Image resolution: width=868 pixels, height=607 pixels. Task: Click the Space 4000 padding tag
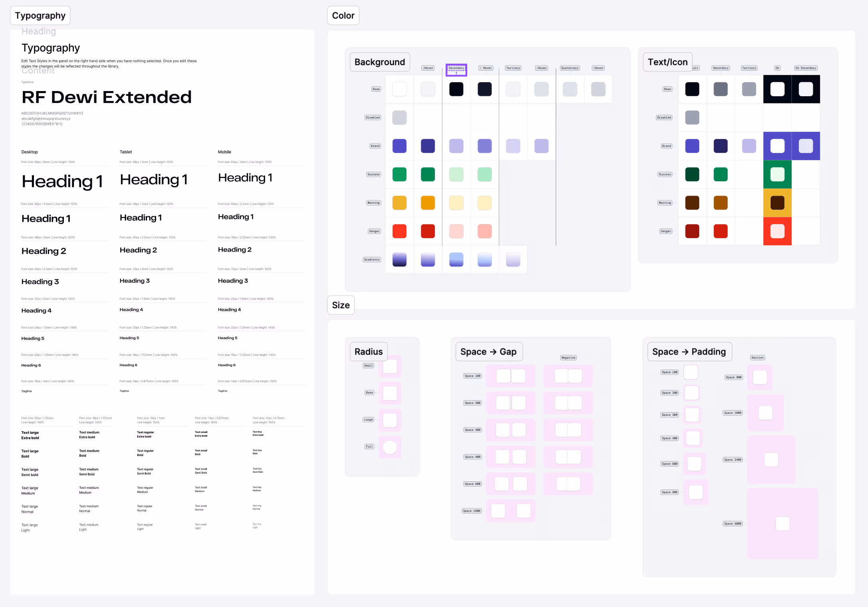click(x=733, y=524)
